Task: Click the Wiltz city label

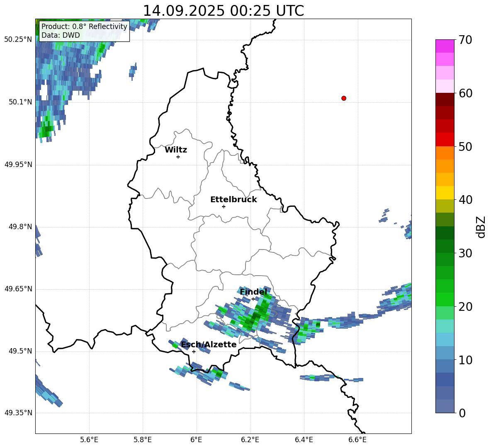Action: (176, 150)
